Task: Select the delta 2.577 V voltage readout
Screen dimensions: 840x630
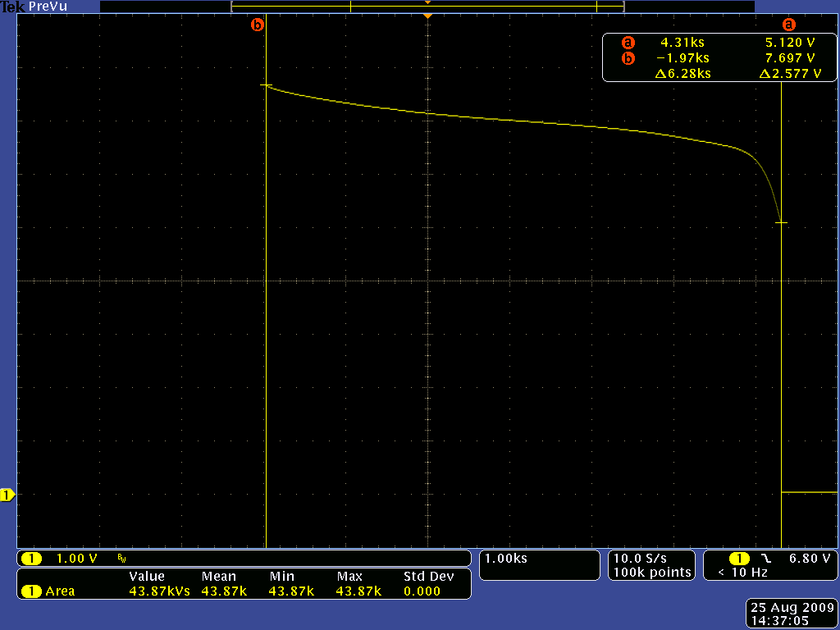Action: coord(790,73)
